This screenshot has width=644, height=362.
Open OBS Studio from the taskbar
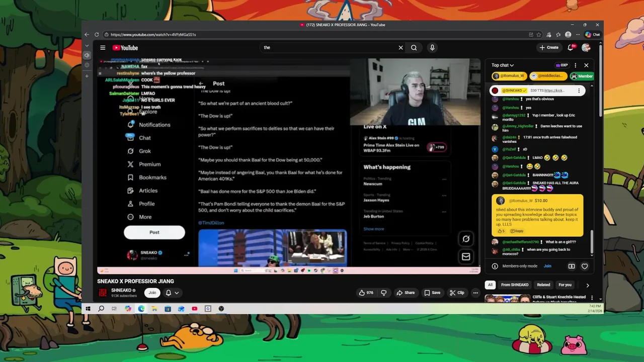[221, 309]
